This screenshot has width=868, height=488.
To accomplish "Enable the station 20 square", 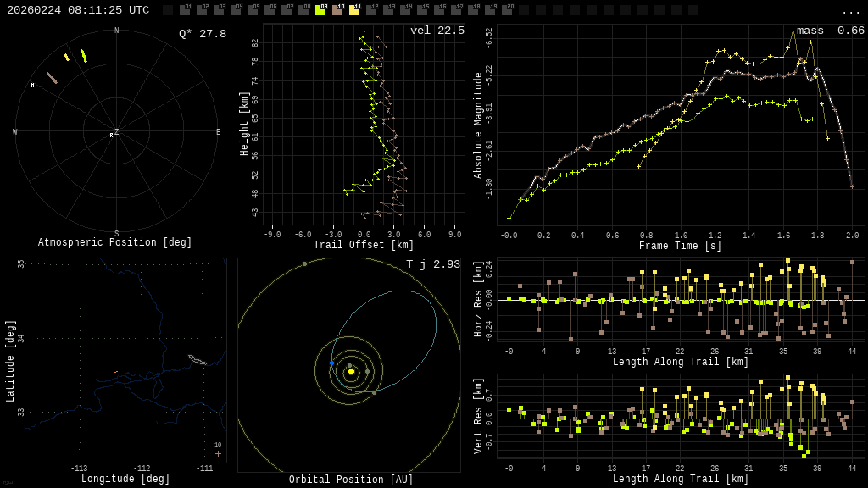I will coord(507,10).
